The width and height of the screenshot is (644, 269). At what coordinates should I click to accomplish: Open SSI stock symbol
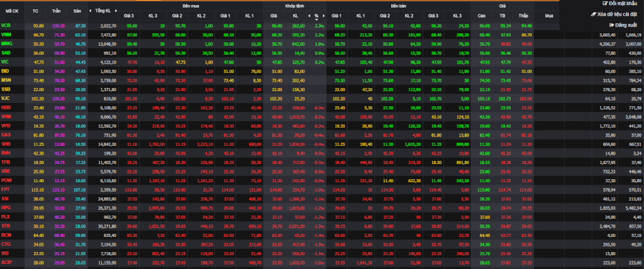click(x=5, y=199)
